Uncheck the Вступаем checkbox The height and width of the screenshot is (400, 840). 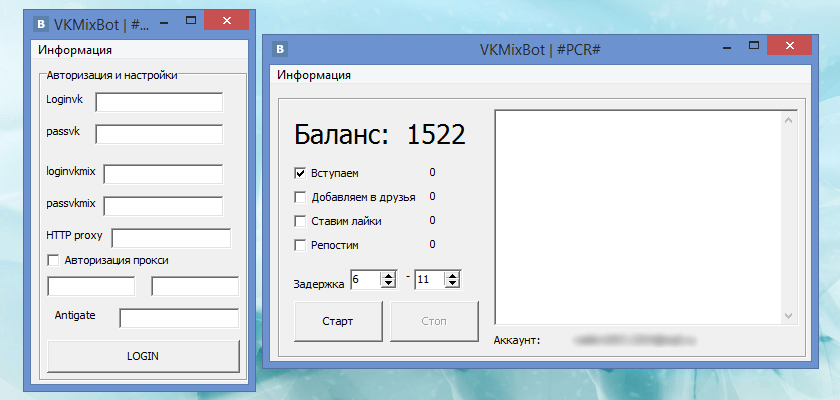[x=300, y=173]
